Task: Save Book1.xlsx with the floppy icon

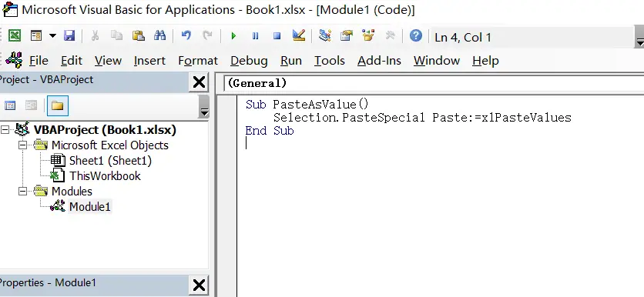Action: 69,36
